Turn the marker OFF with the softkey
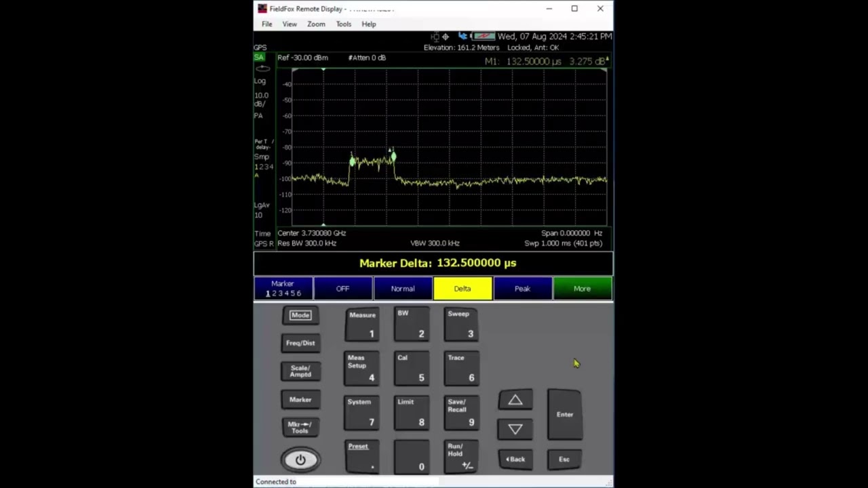This screenshot has height=488, width=868. click(x=342, y=289)
